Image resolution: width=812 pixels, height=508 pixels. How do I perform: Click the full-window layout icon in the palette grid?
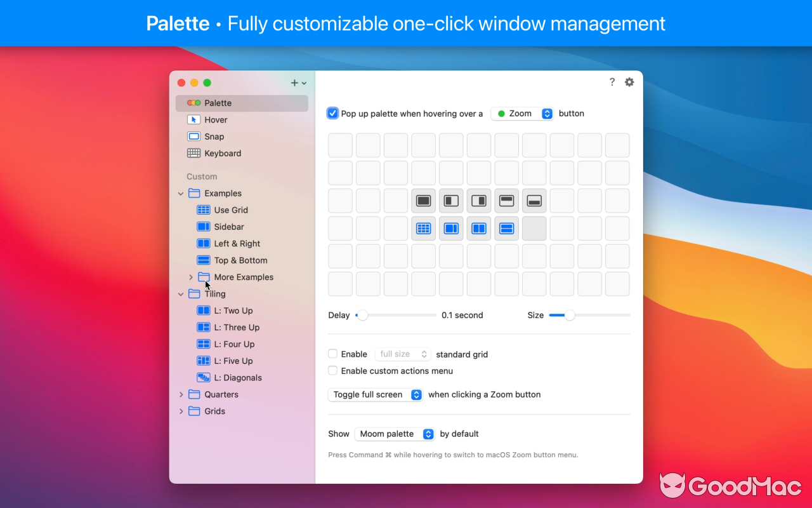[423, 201]
